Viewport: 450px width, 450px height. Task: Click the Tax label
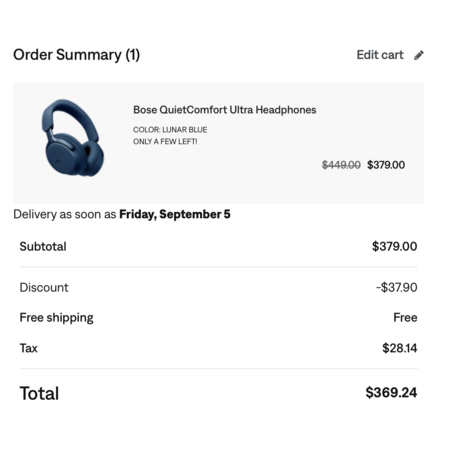coord(28,348)
